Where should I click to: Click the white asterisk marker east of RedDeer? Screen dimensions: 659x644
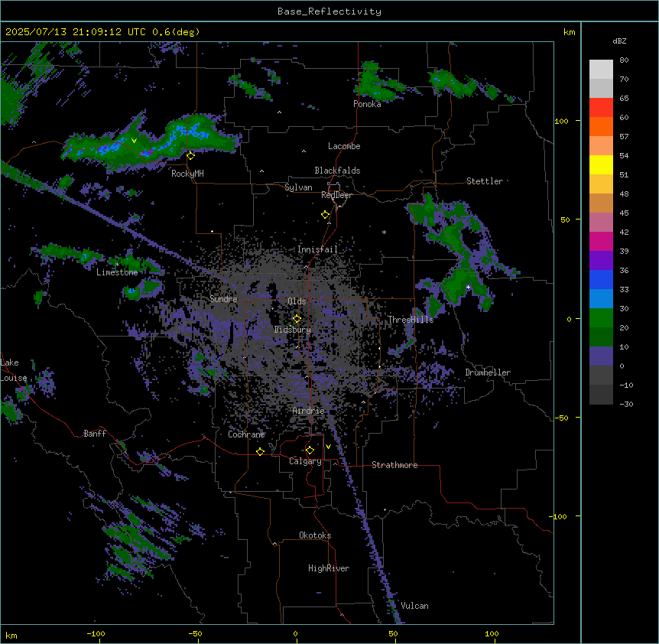[384, 232]
